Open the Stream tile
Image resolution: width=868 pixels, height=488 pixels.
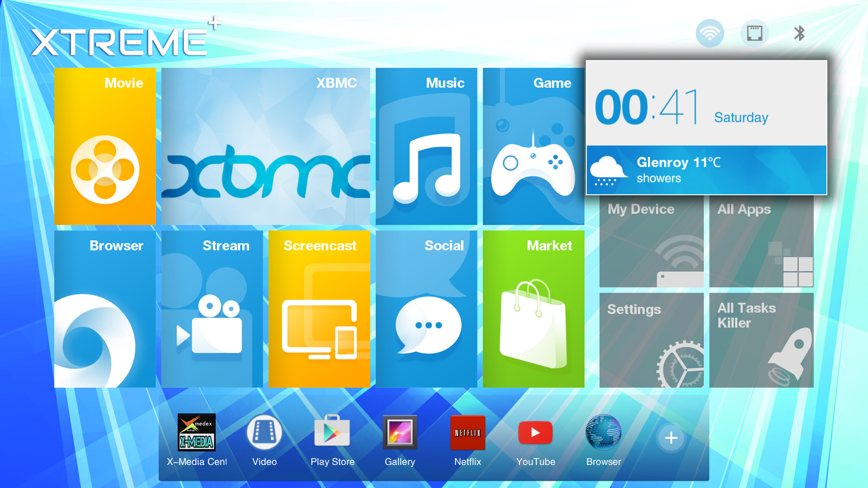tap(212, 309)
